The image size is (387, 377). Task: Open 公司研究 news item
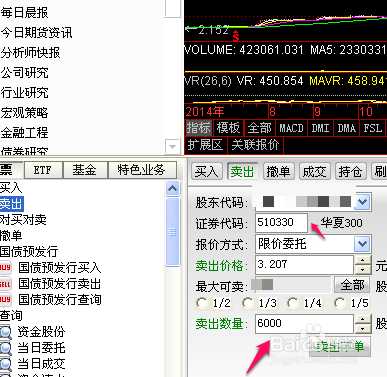point(24,73)
